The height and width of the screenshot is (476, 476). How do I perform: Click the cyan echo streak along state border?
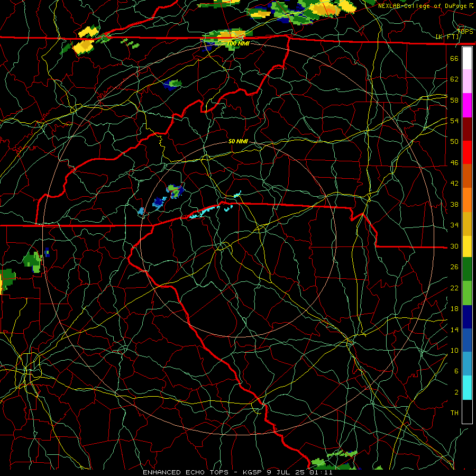click(204, 212)
